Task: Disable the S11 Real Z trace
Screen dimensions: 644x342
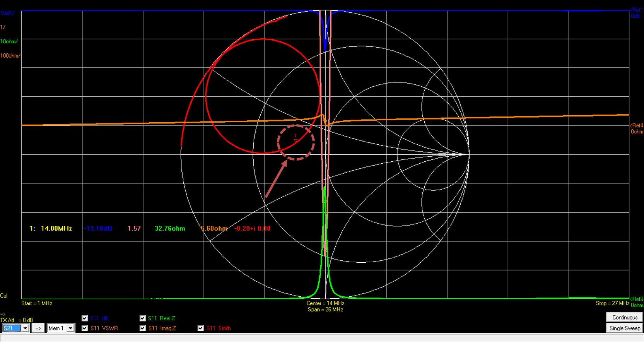Action: 143,318
